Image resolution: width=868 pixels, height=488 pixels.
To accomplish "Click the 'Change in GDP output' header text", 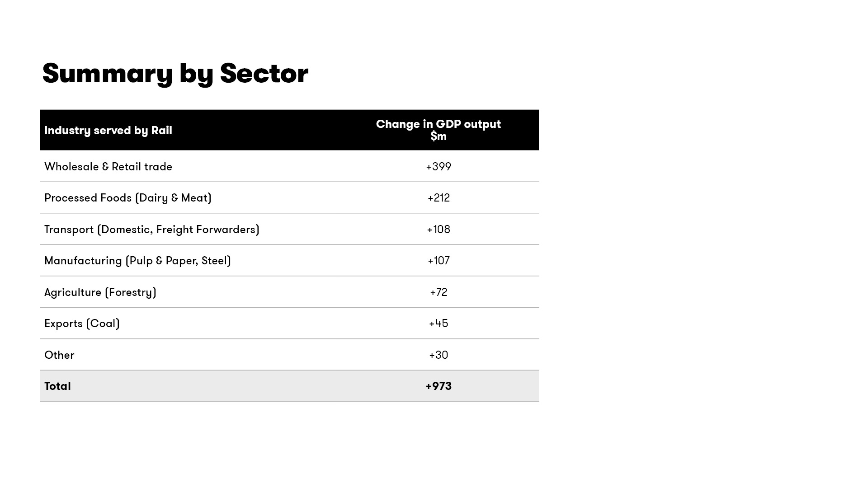I will tap(438, 124).
